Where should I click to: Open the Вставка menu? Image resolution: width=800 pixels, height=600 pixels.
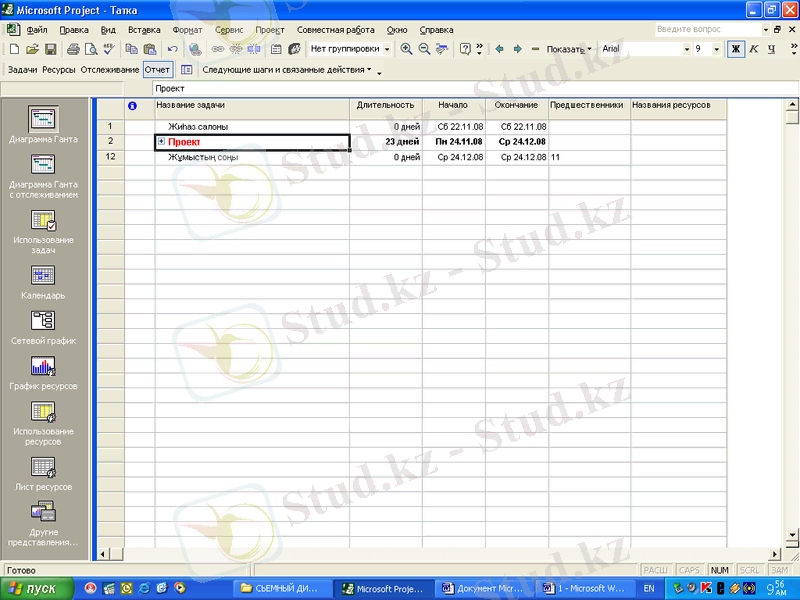click(x=144, y=30)
